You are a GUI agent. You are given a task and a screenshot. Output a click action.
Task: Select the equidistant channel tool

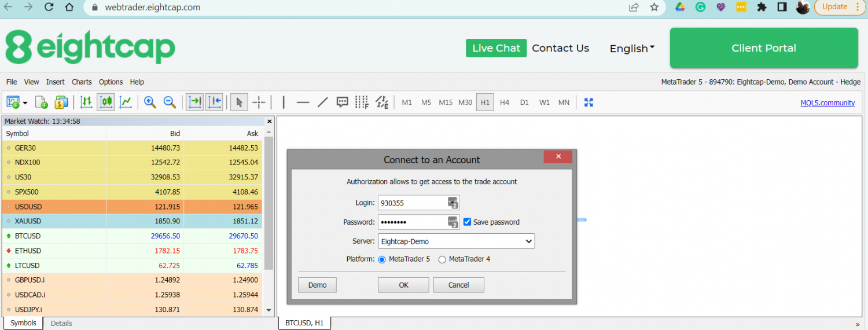click(382, 102)
